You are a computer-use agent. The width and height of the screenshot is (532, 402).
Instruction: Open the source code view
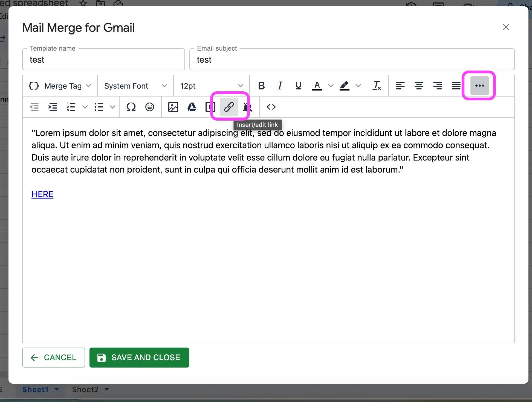point(271,107)
